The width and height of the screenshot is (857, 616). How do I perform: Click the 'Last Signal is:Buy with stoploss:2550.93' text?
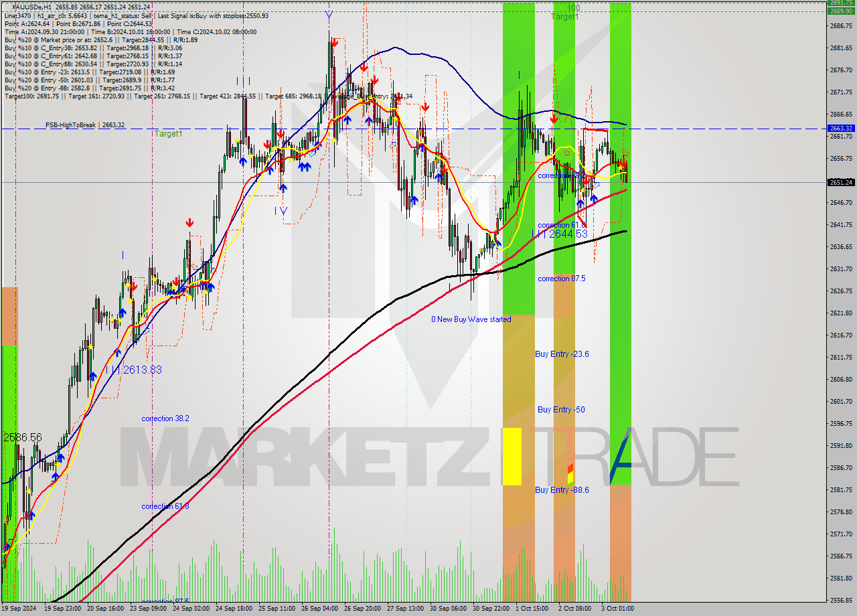(212, 15)
